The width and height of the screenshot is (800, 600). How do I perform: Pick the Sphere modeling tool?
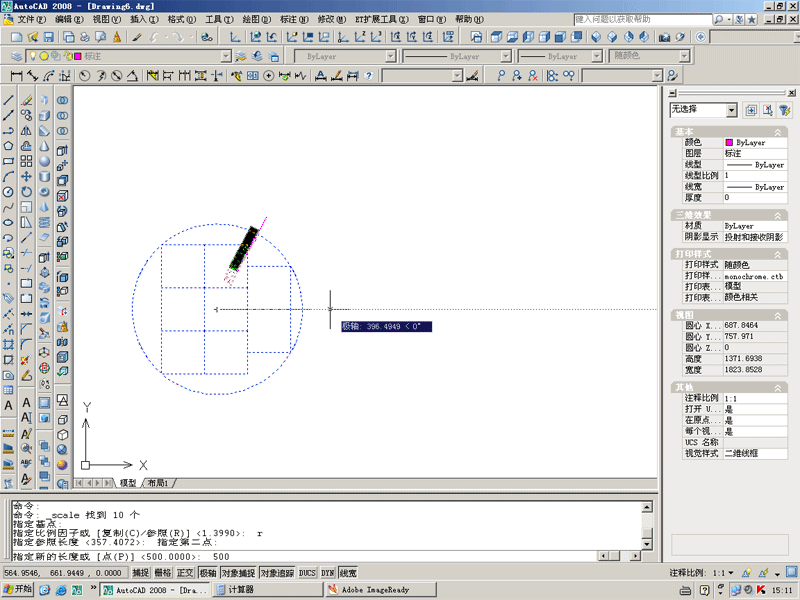(x=45, y=161)
